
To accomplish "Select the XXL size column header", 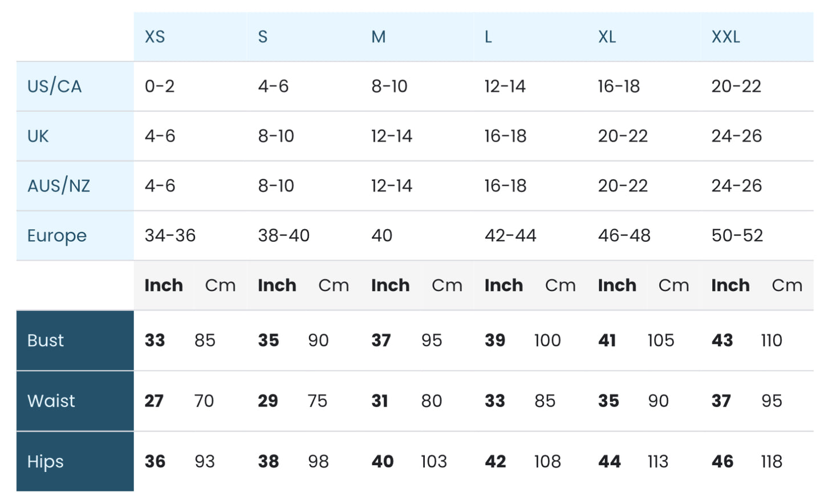I will [x=725, y=37].
